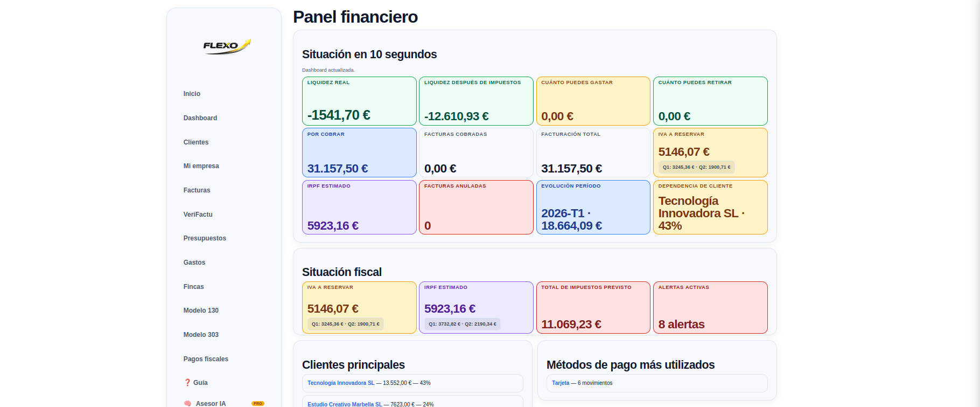Select the Cuánto puedes retirar card
Viewport: 980px width, 407px height.
(710, 101)
